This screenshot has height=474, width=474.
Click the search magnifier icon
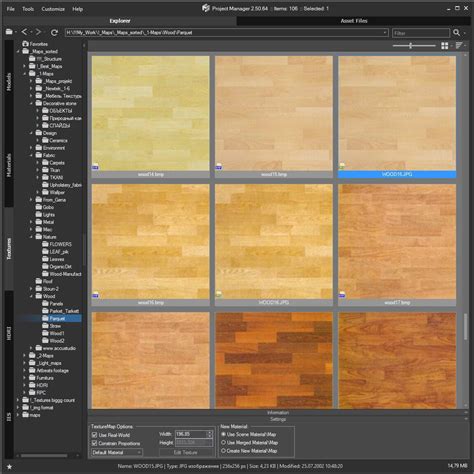pos(456,32)
